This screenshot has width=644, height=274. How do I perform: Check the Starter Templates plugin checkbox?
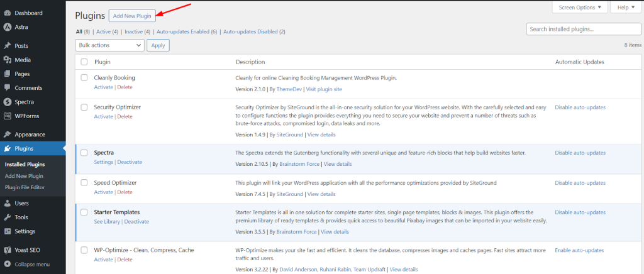click(x=84, y=212)
